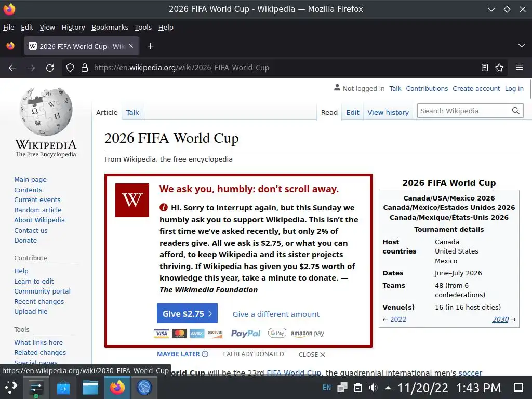Click the Discover card logo
Screen dimensions: 532x399
pos(215,333)
